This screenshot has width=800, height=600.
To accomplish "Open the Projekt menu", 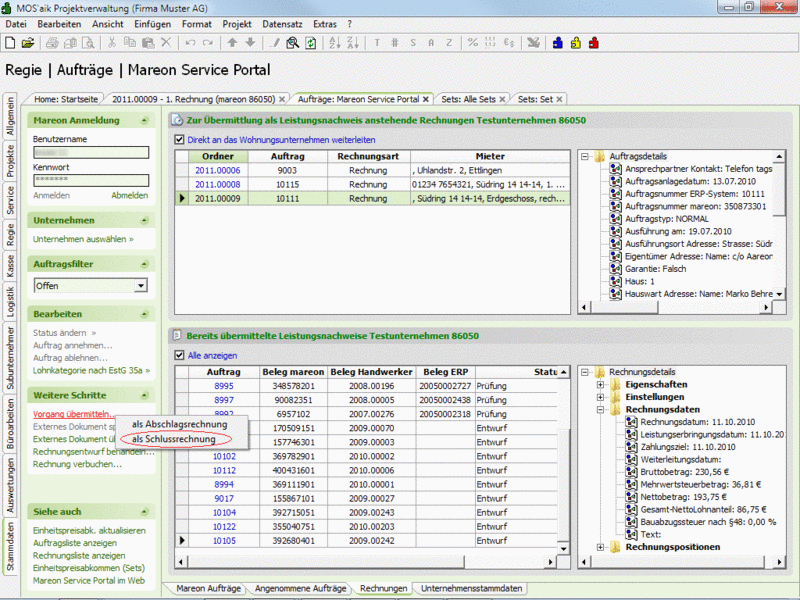I will coord(237,24).
